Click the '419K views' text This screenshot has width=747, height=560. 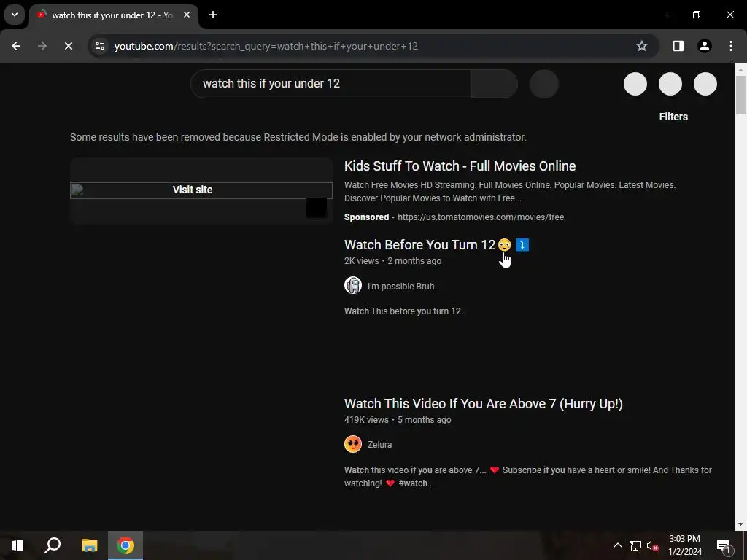[366, 419]
